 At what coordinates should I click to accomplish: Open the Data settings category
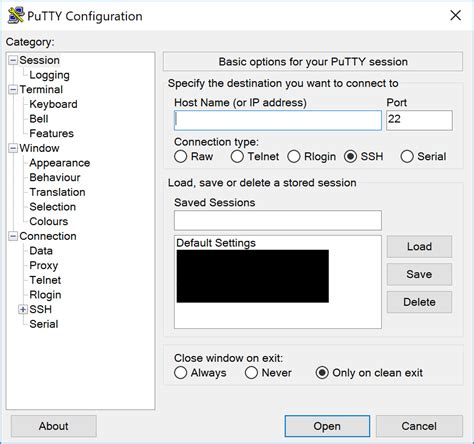tap(41, 251)
